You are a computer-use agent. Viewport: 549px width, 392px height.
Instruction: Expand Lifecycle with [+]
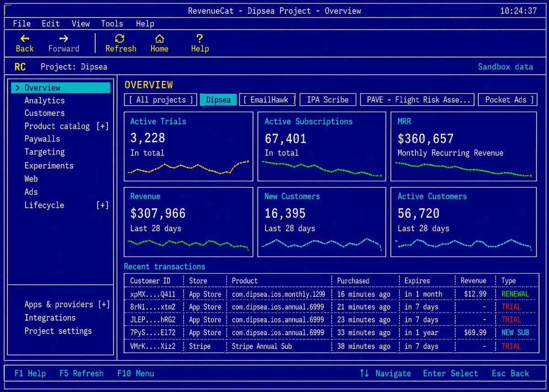tap(102, 205)
